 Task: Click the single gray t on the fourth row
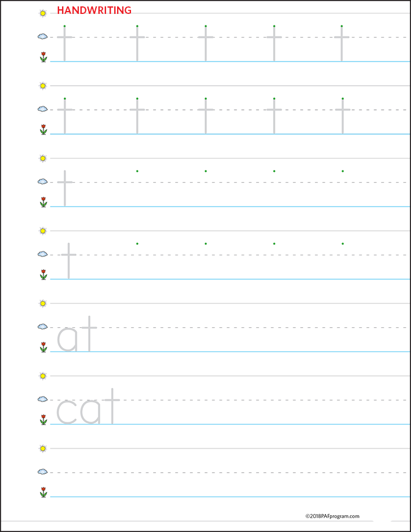point(68,261)
